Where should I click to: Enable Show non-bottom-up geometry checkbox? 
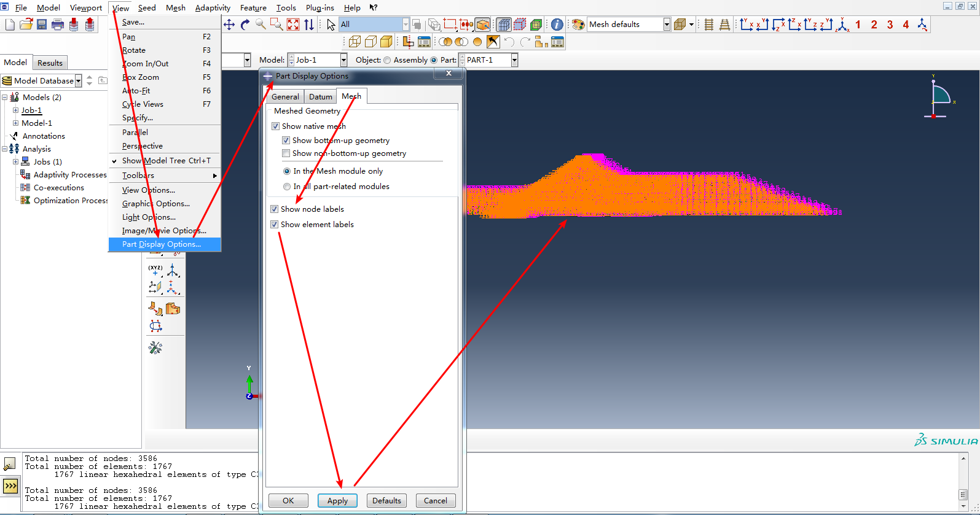[286, 153]
